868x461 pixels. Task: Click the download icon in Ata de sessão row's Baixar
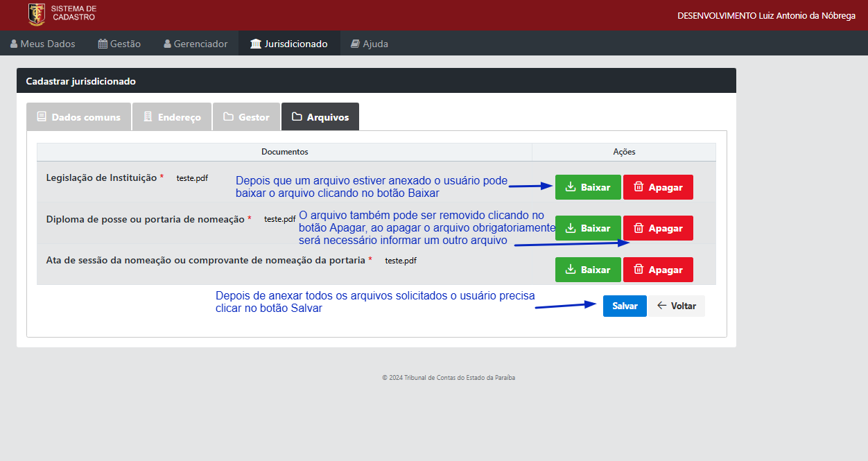coord(571,270)
